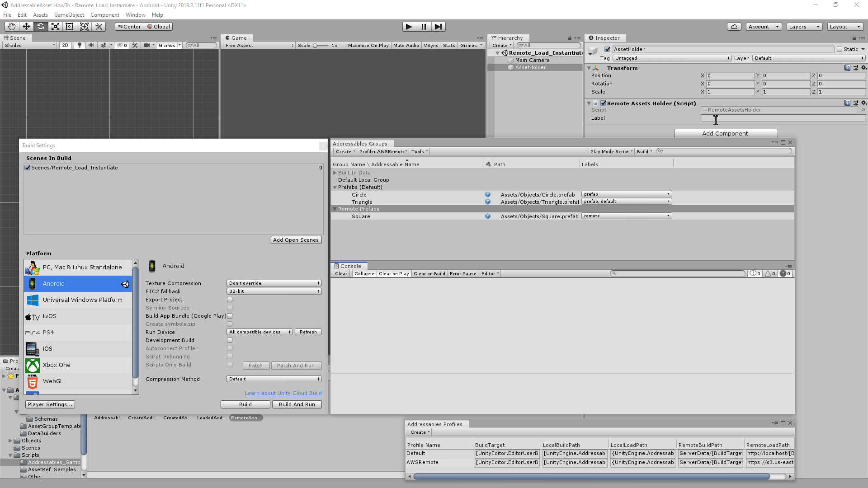Open Unity Collaborate cloud icon
This screenshot has width=868, height=488.
point(734,27)
